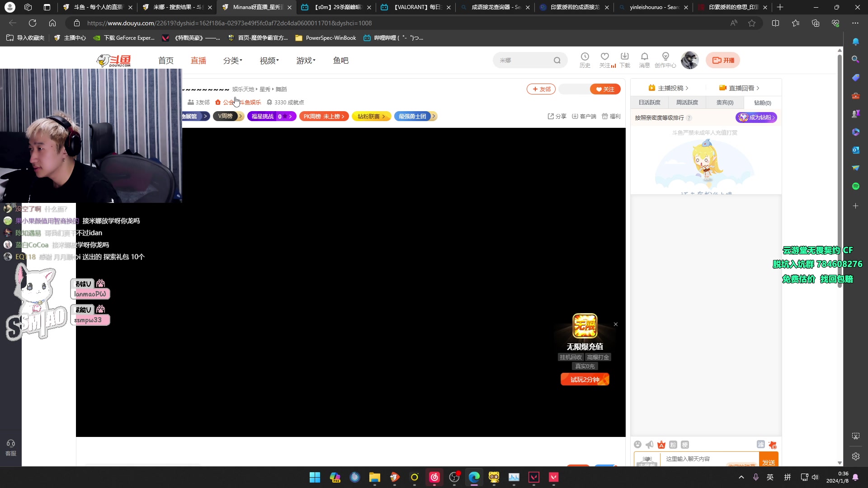Screen dimensions: 868x488
Task: Open File Explorer from taskbar
Action: 374,477
